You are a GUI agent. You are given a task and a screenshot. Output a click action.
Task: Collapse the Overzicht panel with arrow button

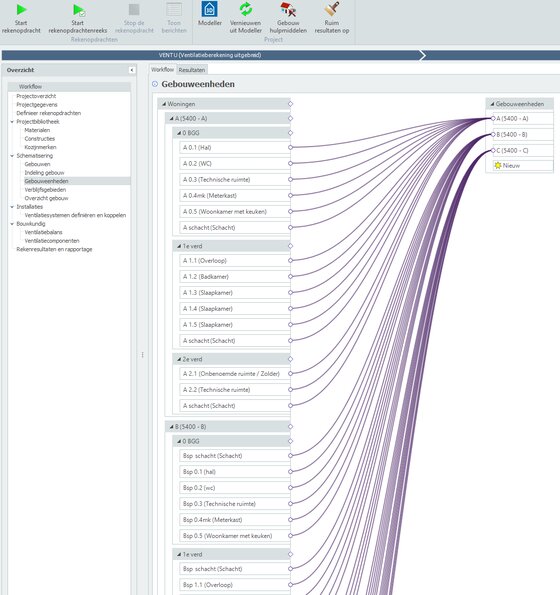coord(132,70)
